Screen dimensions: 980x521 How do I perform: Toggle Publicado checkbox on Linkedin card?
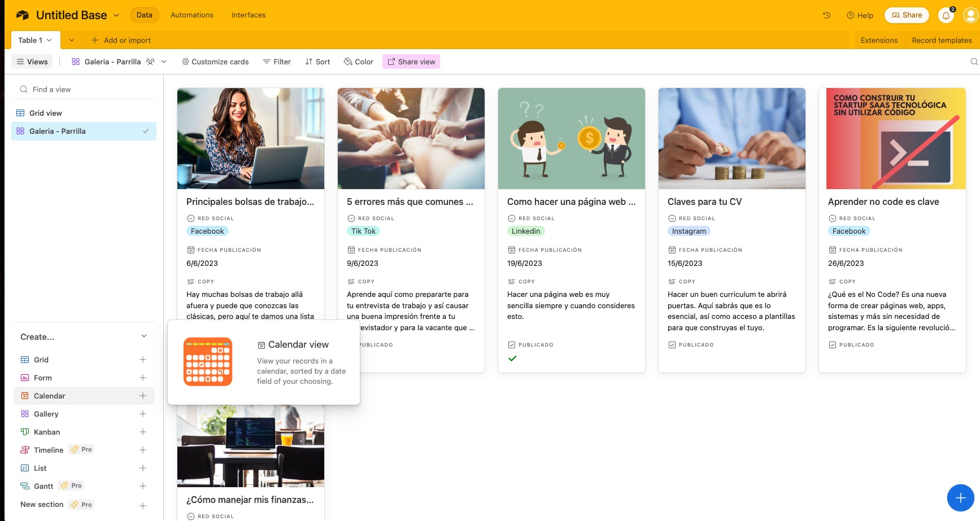(x=512, y=358)
